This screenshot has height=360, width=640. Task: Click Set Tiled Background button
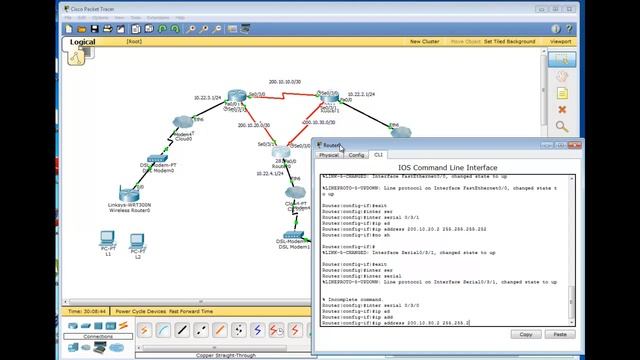tap(509, 42)
